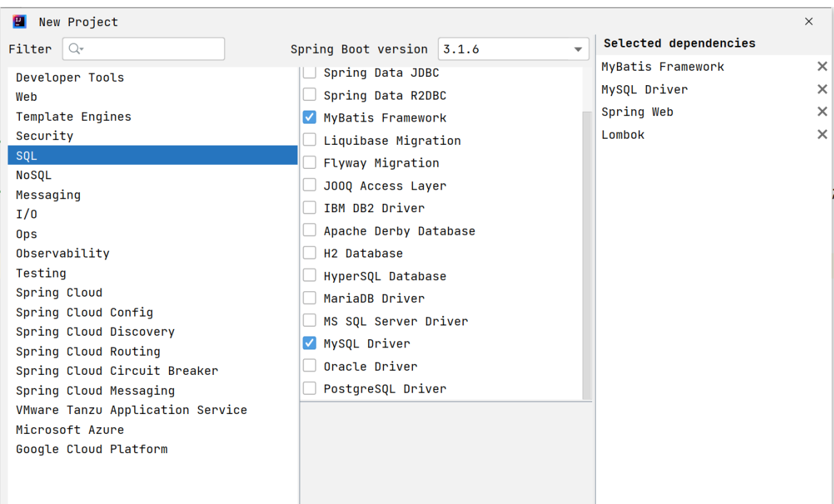The image size is (834, 504).
Task: Select the I/O category
Action: (153, 214)
